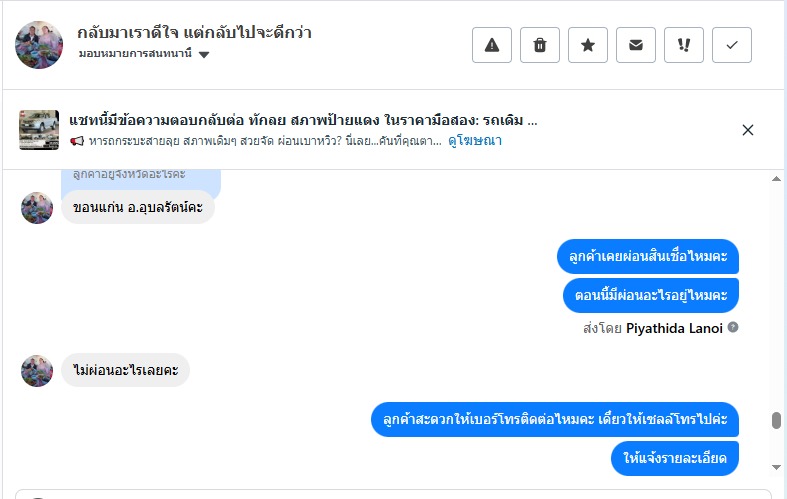The height and width of the screenshot is (499, 787).
Task: Open the ดูโฆษณา ad link
Action: (x=475, y=141)
